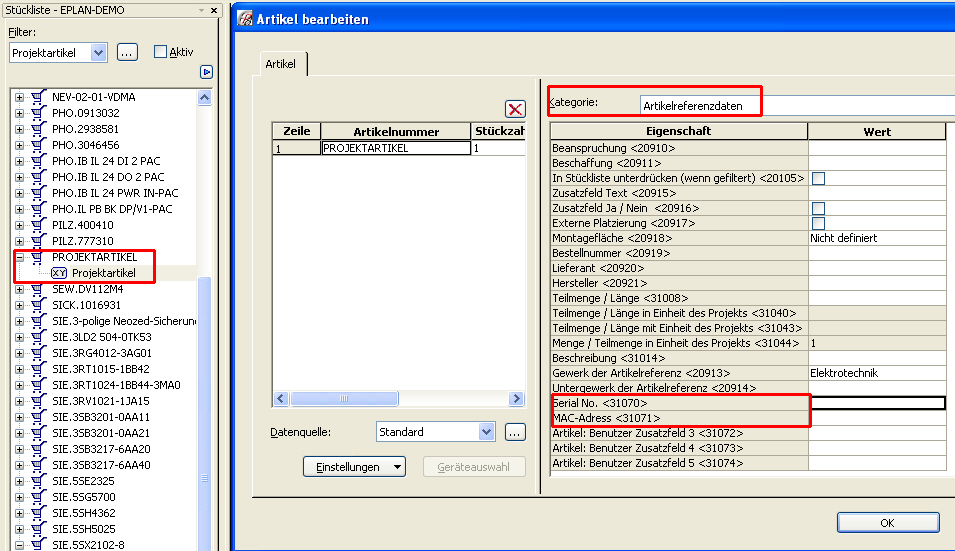This screenshot has height=551, width=955.
Task: Select tree item SIE.3SB3217-6AA40
Action: pyautogui.click(x=101, y=465)
